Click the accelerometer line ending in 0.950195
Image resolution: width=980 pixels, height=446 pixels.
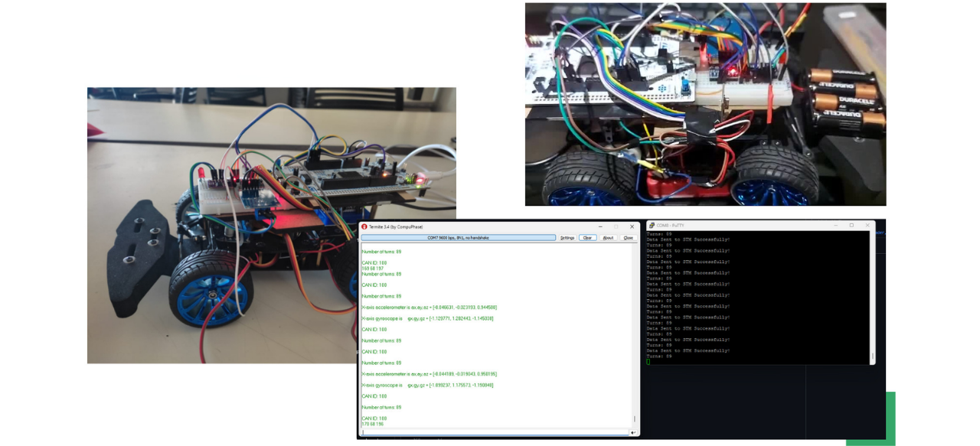click(x=429, y=374)
